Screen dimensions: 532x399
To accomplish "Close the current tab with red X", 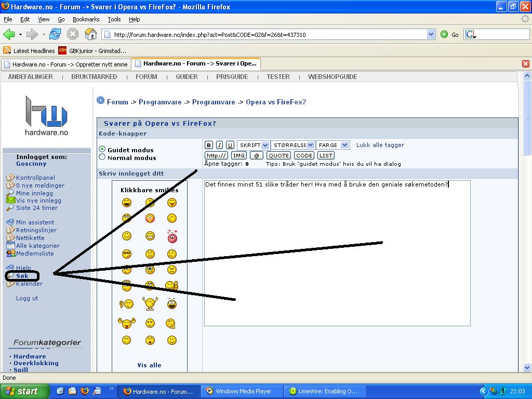I will coord(526,64).
